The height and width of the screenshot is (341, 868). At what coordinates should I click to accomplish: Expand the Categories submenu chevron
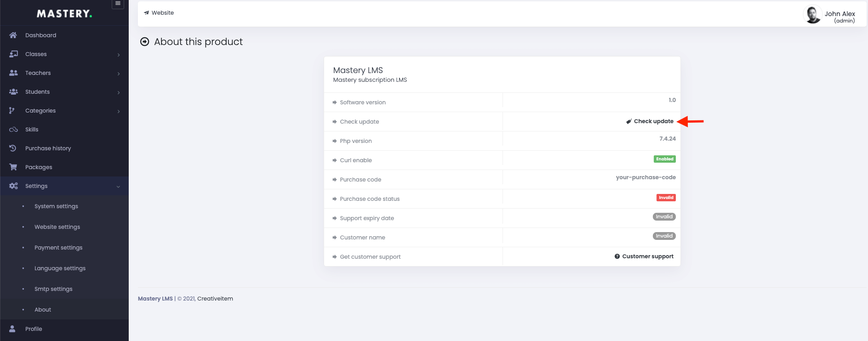coord(119,111)
